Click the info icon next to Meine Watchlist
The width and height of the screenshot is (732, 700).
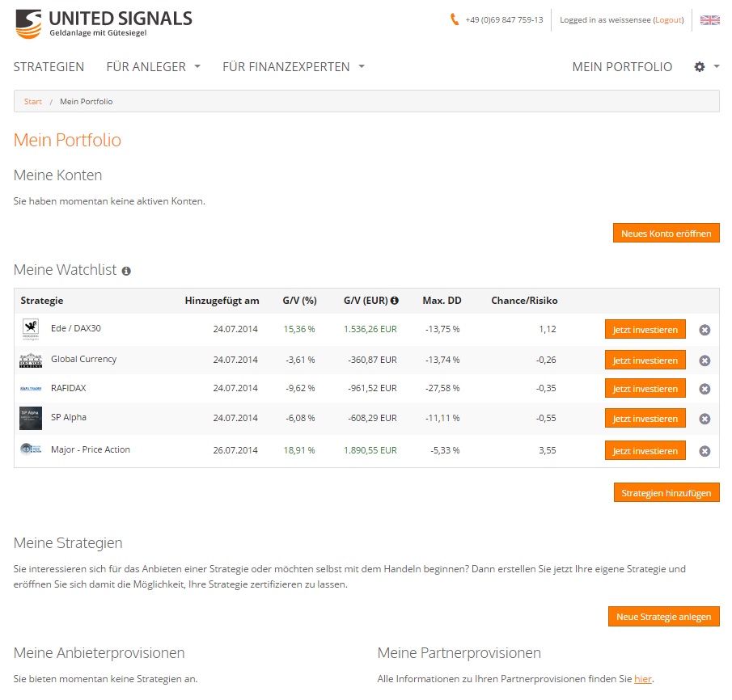126,271
